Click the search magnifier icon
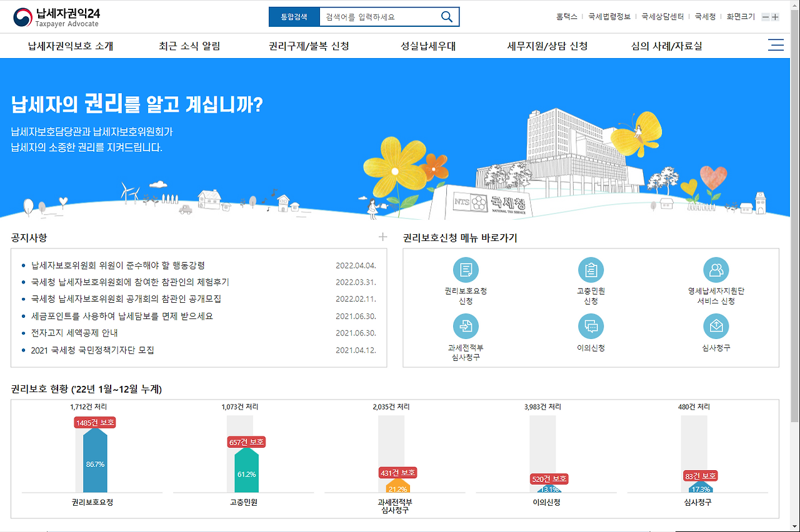The image size is (800, 532). (x=446, y=17)
